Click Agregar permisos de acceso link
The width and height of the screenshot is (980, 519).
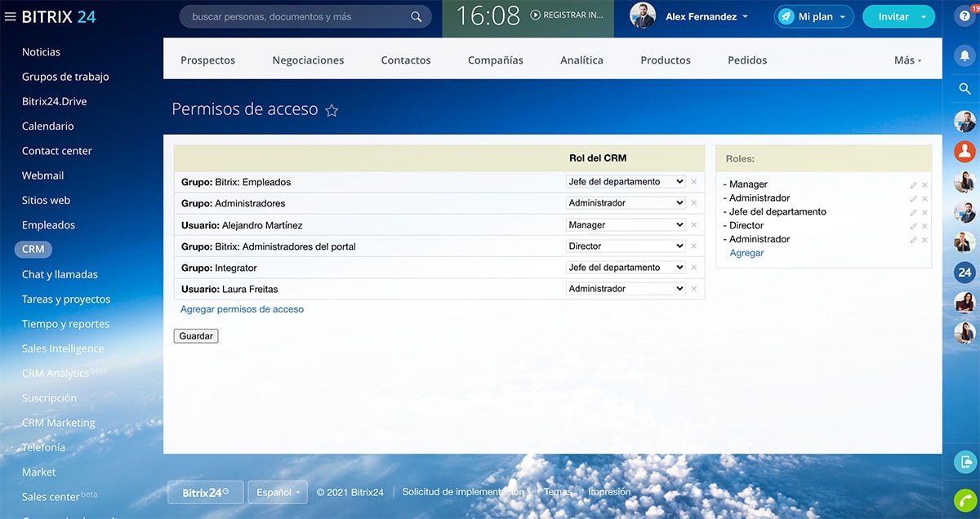coord(242,309)
